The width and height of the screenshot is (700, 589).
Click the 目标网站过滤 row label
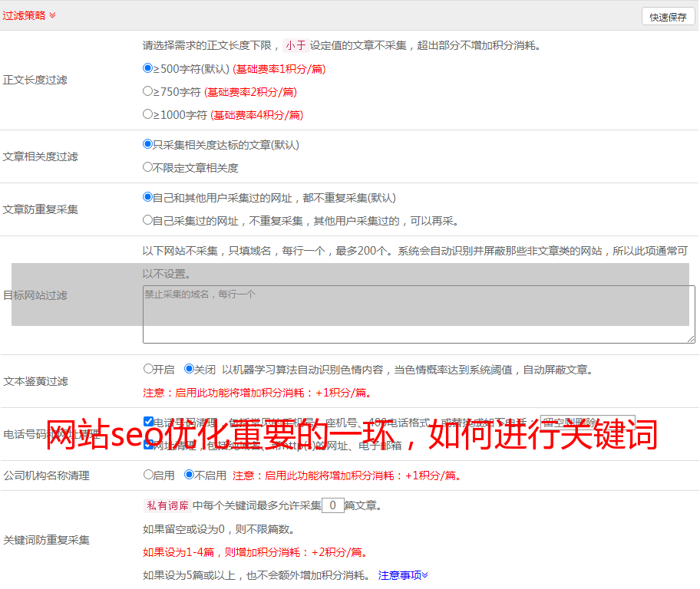[x=35, y=295]
